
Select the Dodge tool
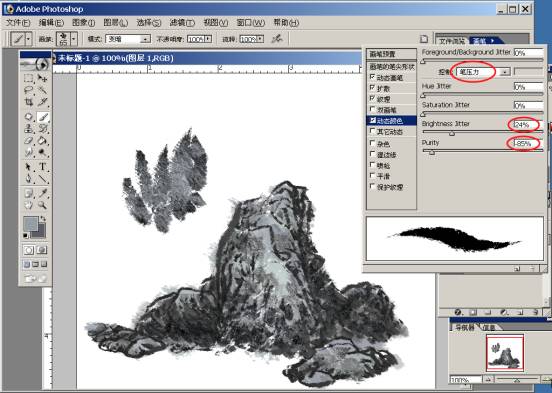pos(42,153)
